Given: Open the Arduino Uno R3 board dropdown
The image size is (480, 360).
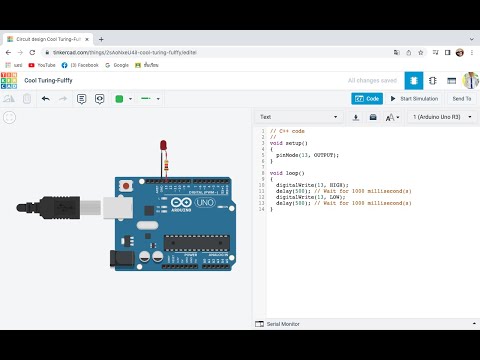Looking at the screenshot, I should click(x=442, y=117).
